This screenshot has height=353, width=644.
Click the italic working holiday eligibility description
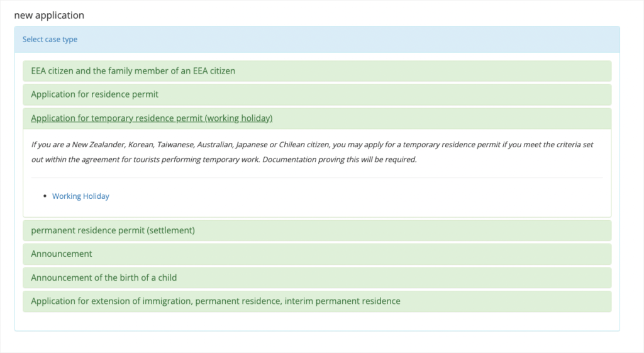pos(312,152)
